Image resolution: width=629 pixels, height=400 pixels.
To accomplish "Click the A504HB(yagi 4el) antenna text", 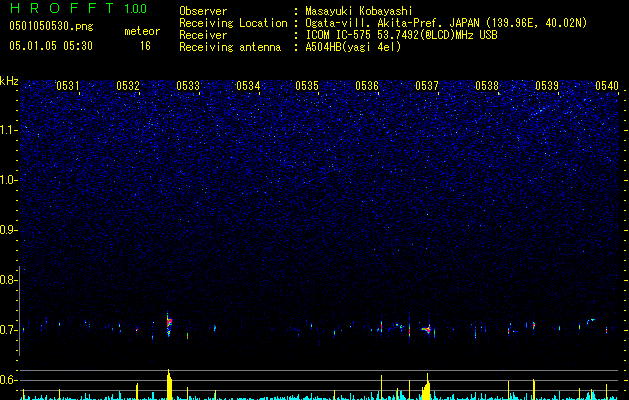I will (353, 47).
